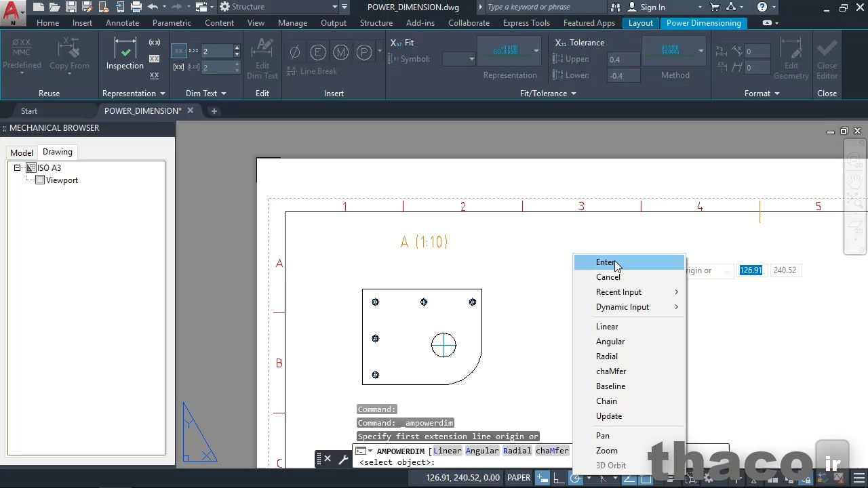
Task: Collapse the ISO A3 tree node
Action: pyautogui.click(x=18, y=168)
